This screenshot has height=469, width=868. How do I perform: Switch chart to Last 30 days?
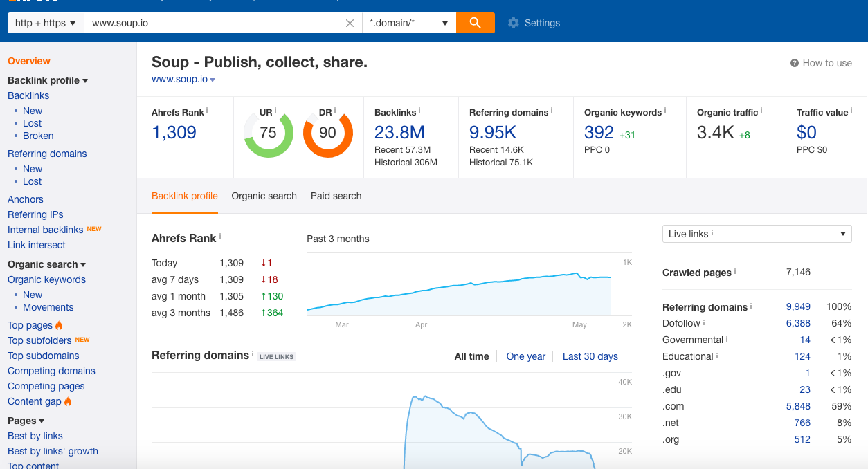(x=590, y=356)
